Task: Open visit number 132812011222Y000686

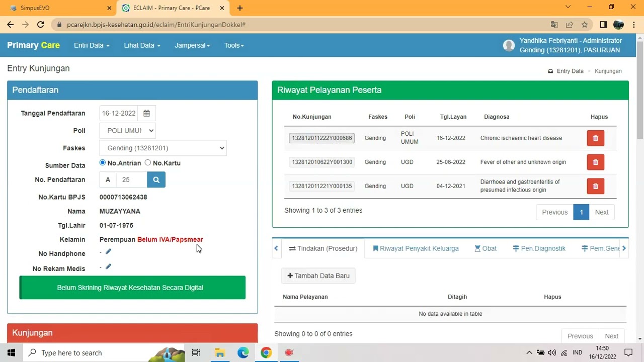Action: [322, 138]
